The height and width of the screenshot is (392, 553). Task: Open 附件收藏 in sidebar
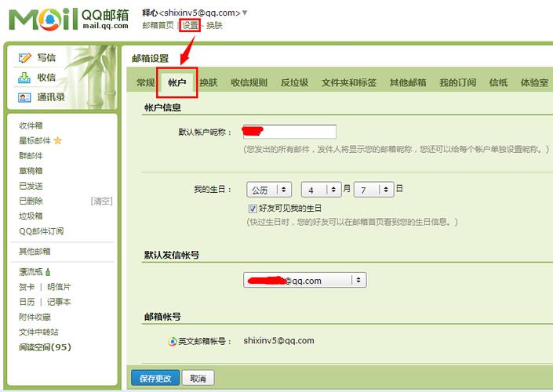(35, 318)
